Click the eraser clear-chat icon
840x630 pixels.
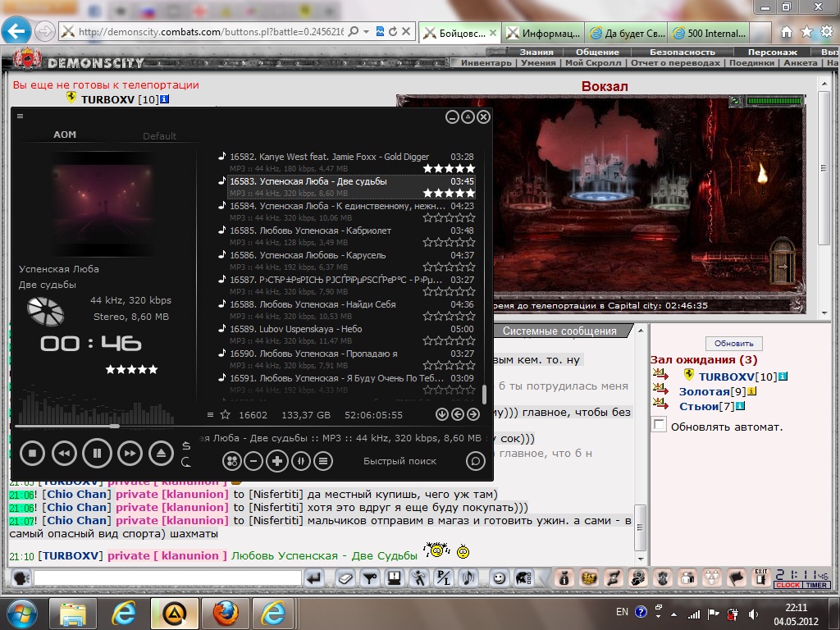[346, 578]
